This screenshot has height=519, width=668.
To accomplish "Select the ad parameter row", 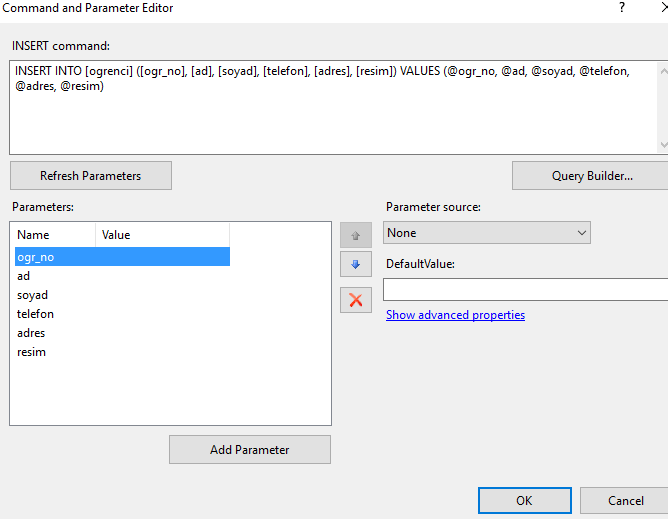I will pyautogui.click(x=122, y=276).
